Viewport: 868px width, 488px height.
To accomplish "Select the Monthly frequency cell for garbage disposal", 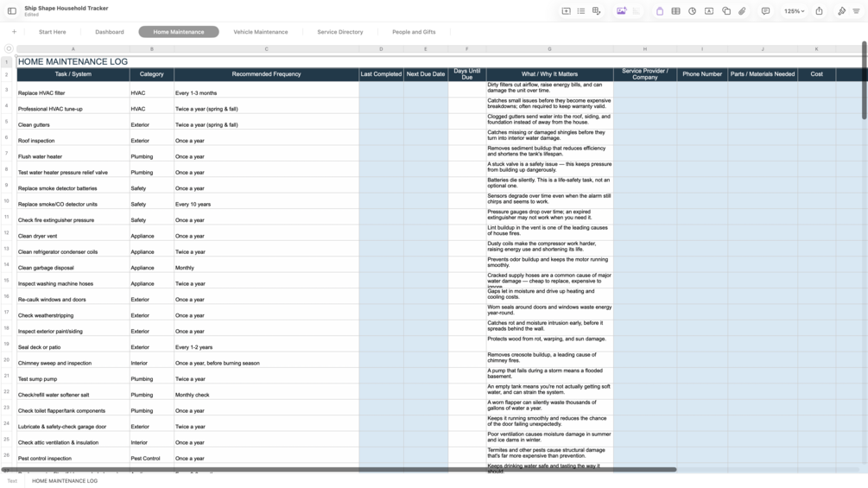I will pos(266,264).
